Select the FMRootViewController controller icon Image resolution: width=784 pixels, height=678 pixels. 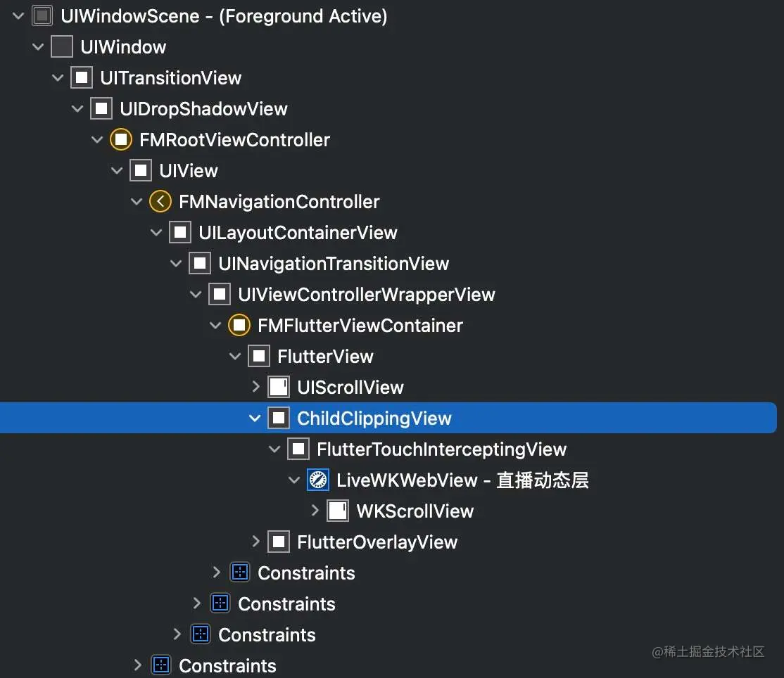(x=120, y=139)
